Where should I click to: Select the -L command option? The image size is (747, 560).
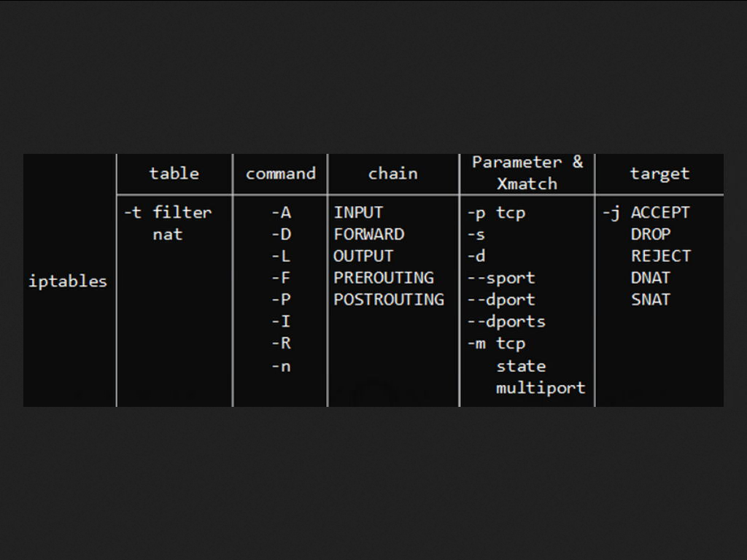click(281, 256)
